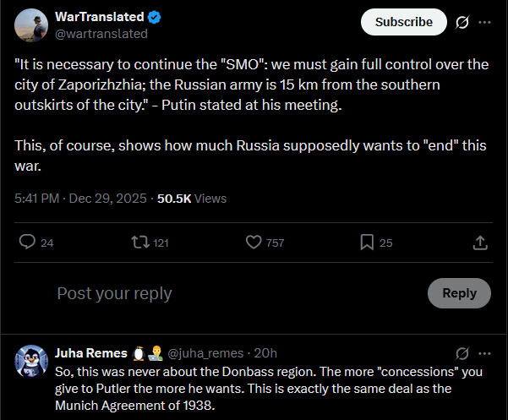Click the gray Reply button
Image resolution: width=508 pixels, height=420 pixels.
(459, 293)
